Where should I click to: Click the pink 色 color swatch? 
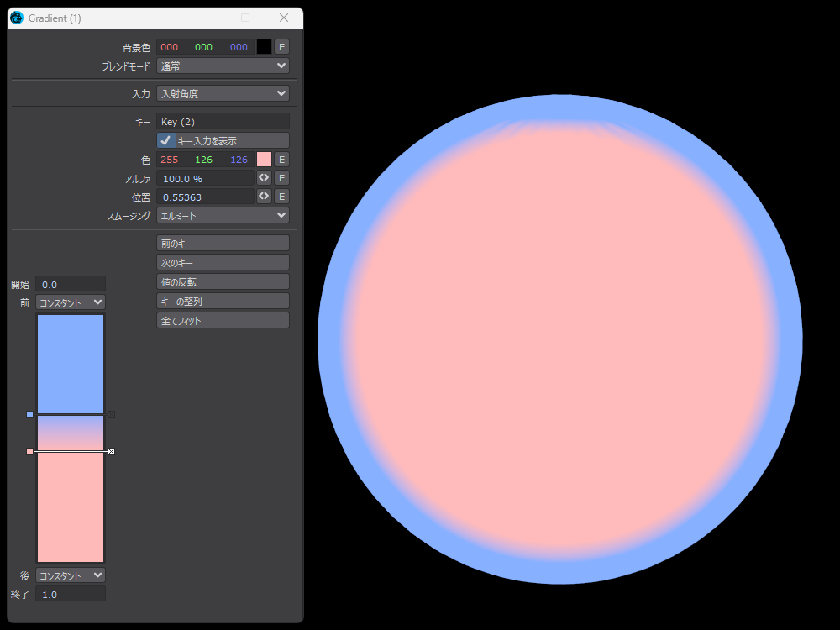[264, 160]
